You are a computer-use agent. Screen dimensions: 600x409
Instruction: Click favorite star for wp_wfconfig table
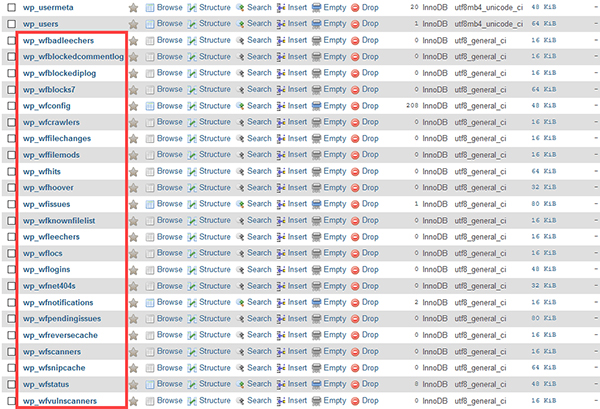coord(133,105)
